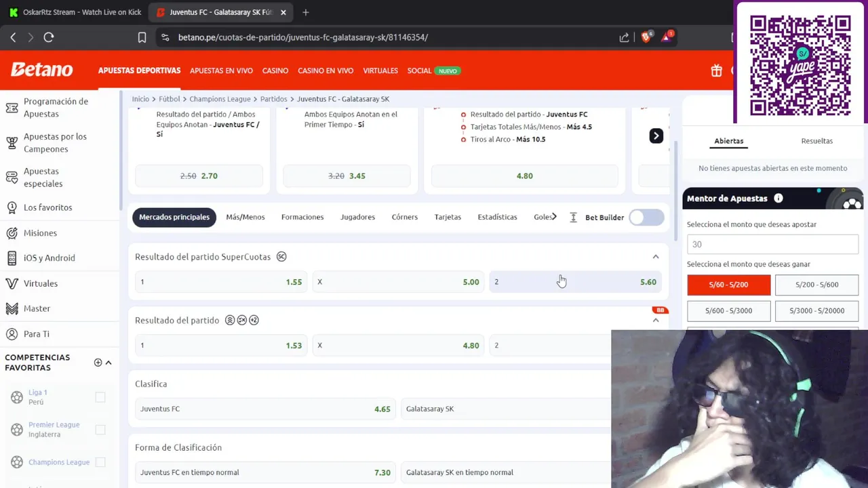Bet on 2 at 5.60 SuperCuotas
The height and width of the screenshot is (488, 868).
(576, 282)
